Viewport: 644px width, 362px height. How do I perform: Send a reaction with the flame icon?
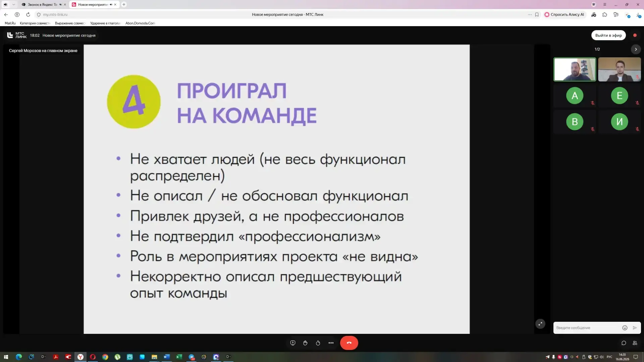318,343
